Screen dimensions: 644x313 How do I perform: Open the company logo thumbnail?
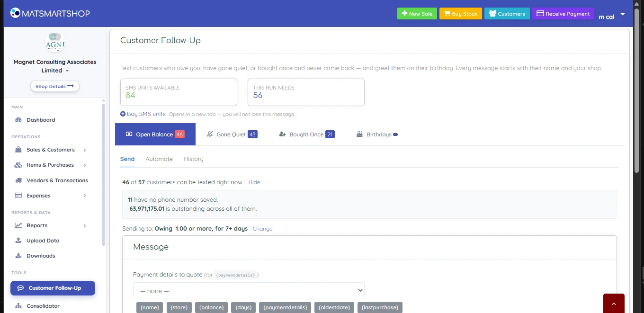tap(54, 43)
